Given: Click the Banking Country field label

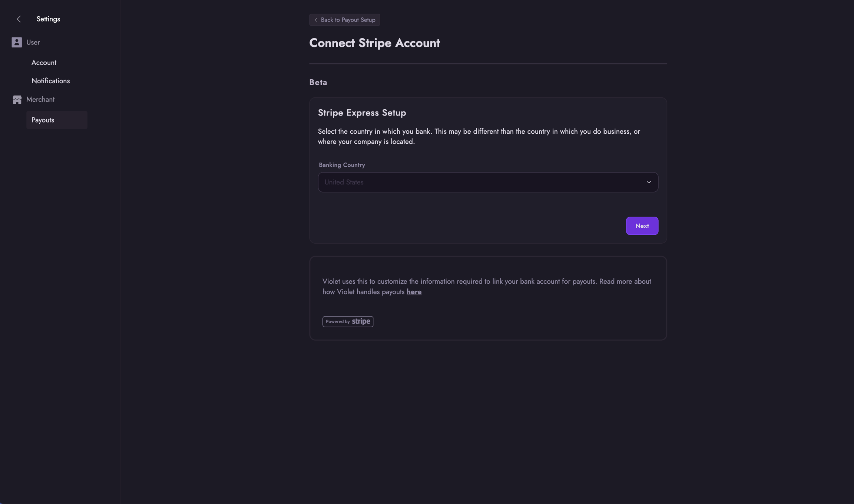Looking at the screenshot, I should pyautogui.click(x=342, y=165).
